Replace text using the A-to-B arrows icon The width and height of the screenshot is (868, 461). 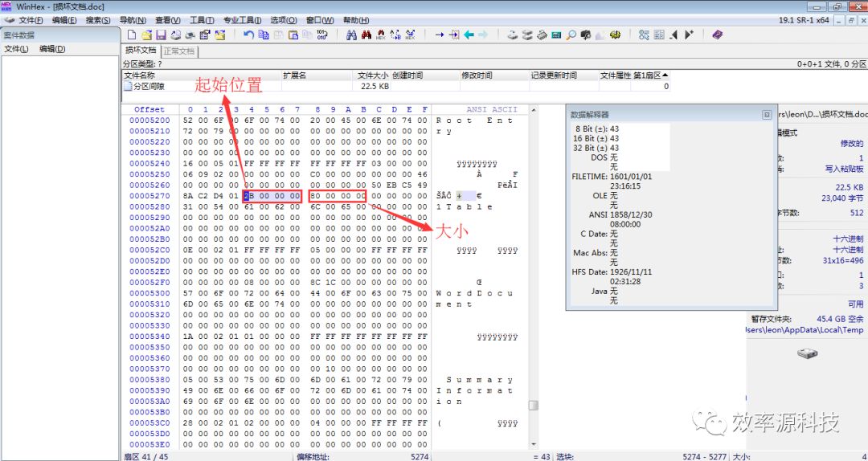[395, 35]
